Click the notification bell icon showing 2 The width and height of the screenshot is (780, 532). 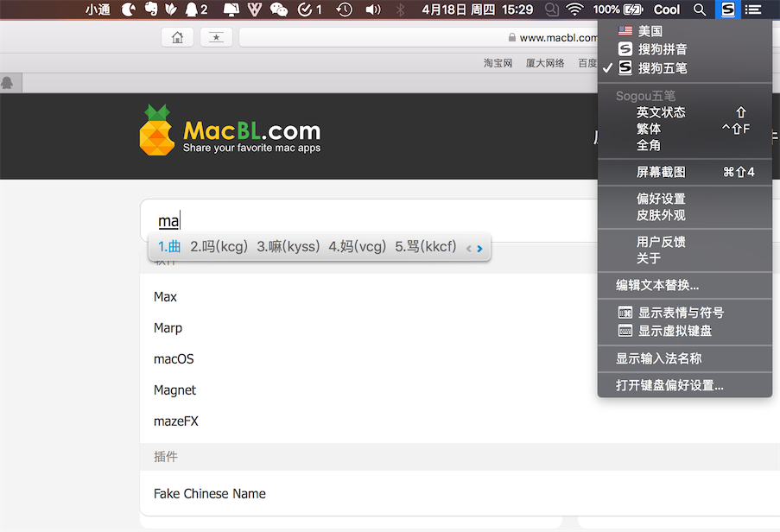coord(196,9)
